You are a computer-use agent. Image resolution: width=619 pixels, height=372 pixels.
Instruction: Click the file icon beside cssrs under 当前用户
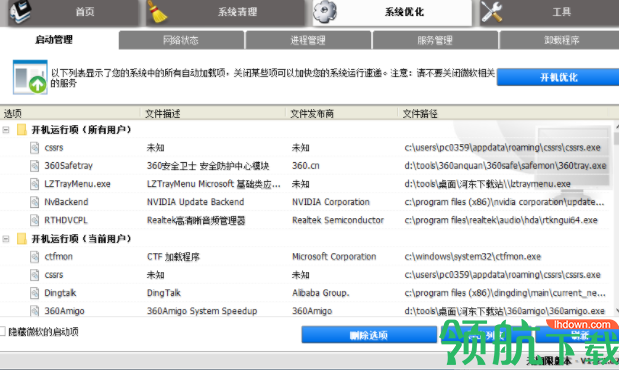(x=35, y=275)
